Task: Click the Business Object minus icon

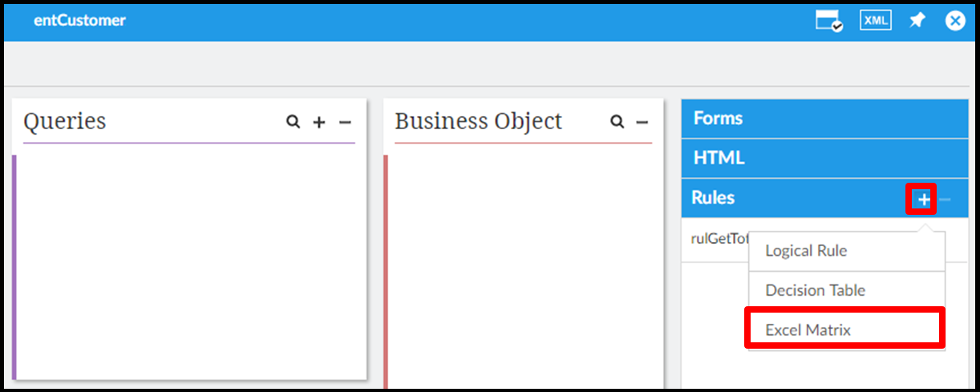Action: click(642, 122)
